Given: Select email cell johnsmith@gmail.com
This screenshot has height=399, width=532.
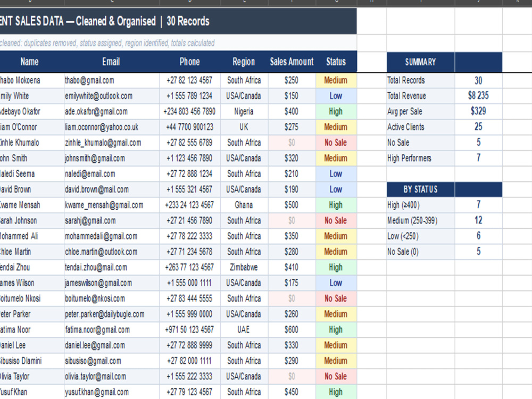Looking at the screenshot, I should point(112,159).
